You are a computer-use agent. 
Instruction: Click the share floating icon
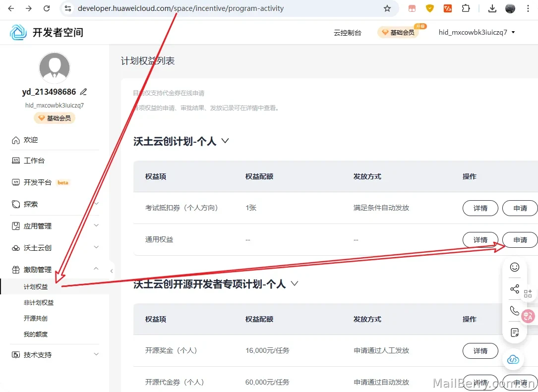click(514, 289)
